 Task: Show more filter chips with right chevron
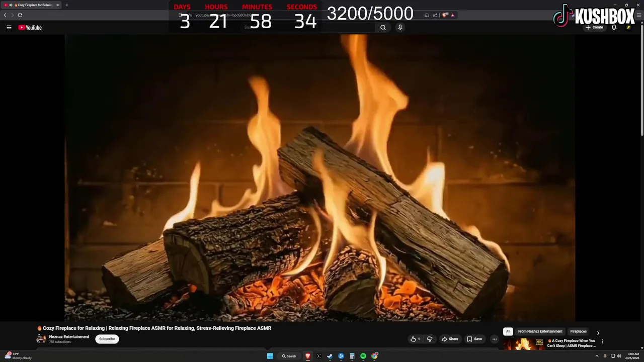598,332
